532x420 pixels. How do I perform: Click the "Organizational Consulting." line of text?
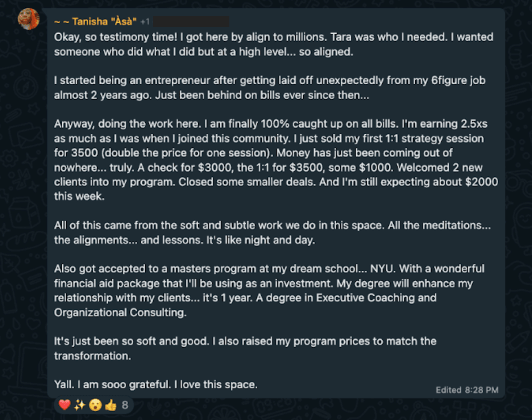click(120, 312)
